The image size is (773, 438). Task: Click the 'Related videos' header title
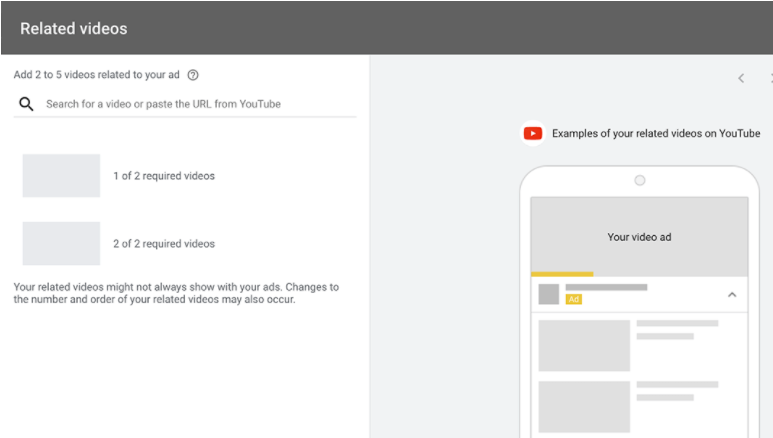click(74, 28)
